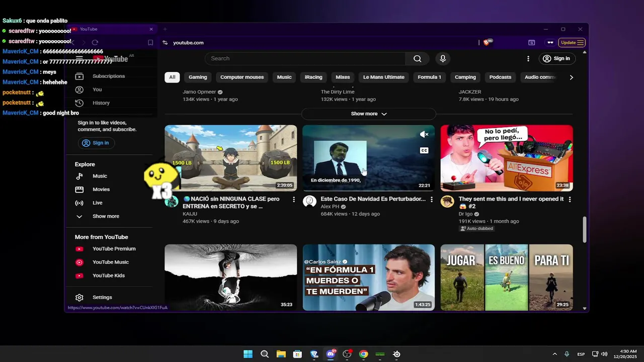Open Este Caso De Navidad video title
The image size is (644, 362).
(373, 199)
